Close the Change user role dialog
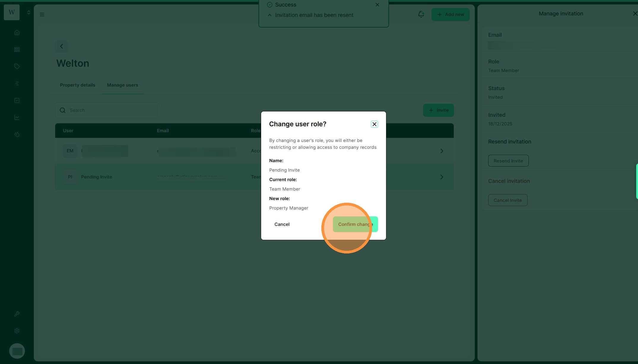 374,124
